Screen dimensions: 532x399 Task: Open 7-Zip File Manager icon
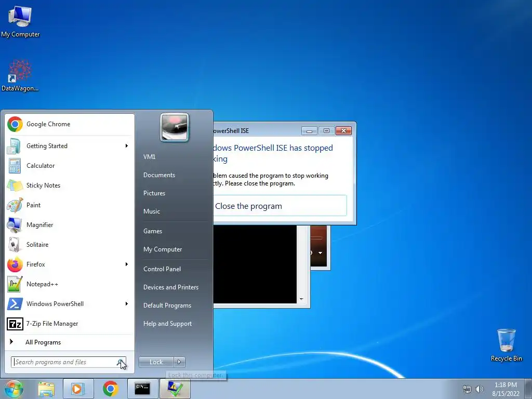15,324
